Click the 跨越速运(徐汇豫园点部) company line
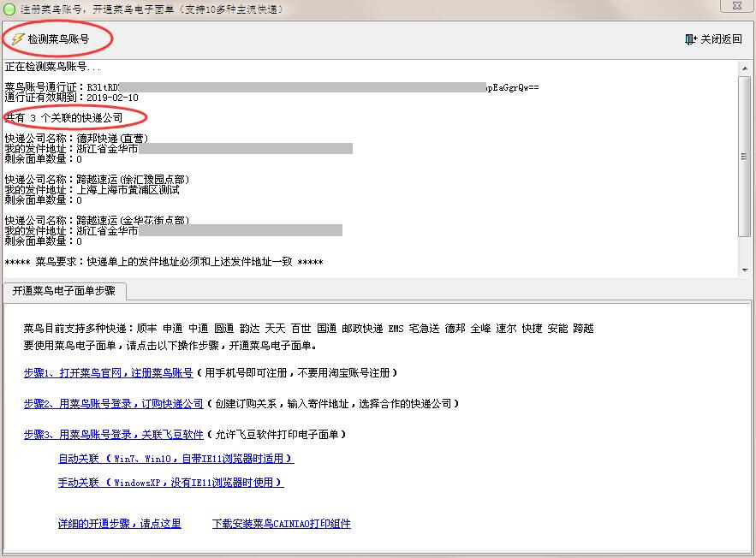This screenshot has height=558, width=756. coord(97,180)
